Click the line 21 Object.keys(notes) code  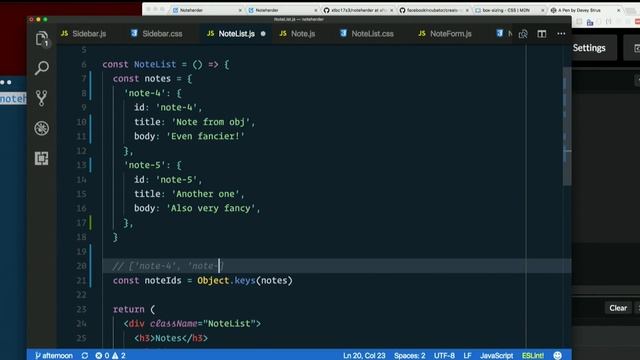245,281
